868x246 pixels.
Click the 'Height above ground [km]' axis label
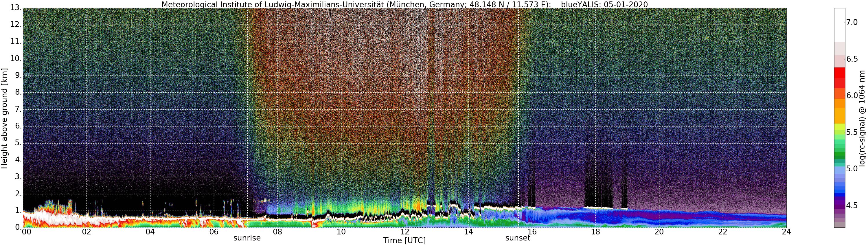coord(4,118)
